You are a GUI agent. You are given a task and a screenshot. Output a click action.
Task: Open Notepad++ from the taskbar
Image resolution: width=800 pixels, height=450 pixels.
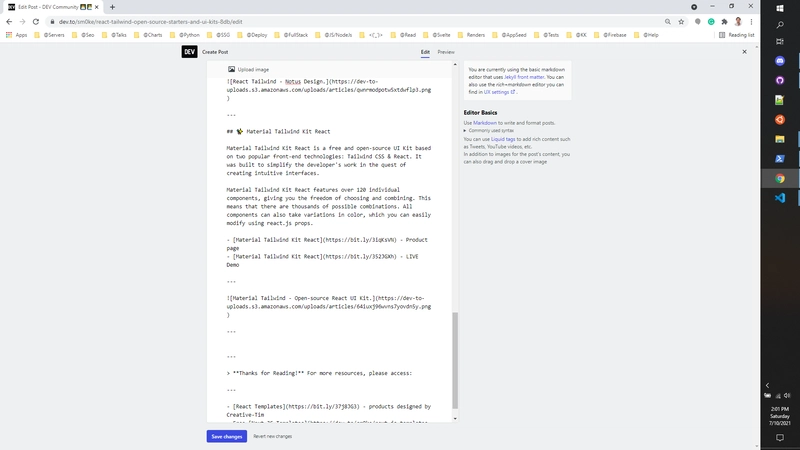pos(780,100)
